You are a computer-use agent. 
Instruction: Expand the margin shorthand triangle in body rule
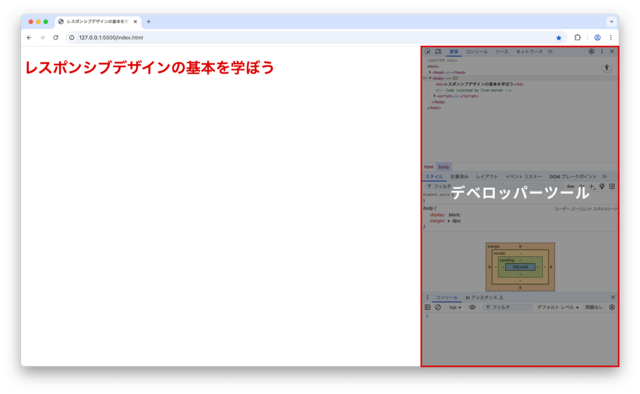pyautogui.click(x=449, y=221)
